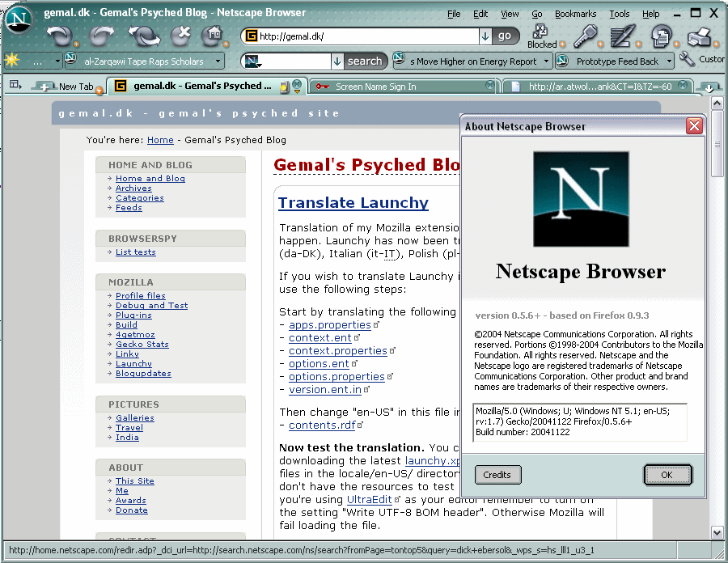The height and width of the screenshot is (563, 728).
Task: Open the Bookmarks menu
Action: [x=575, y=14]
